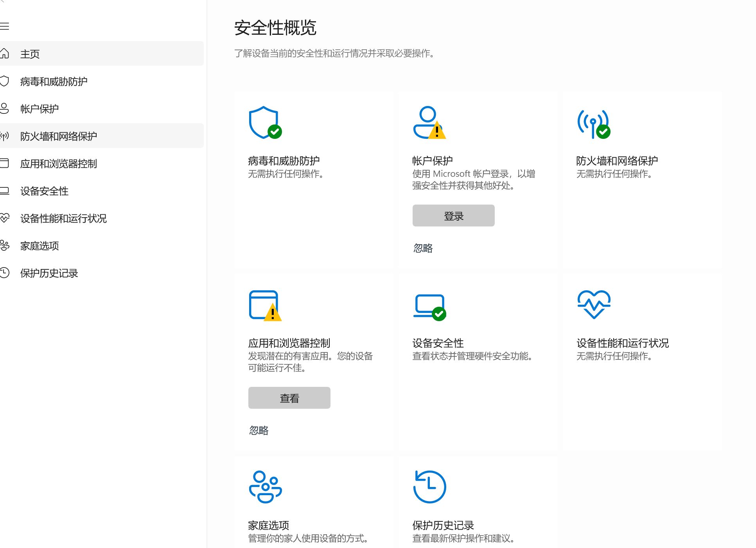Open 保护历史记录 from the sidebar
Screen dimensions: 756x548
[x=102, y=273]
